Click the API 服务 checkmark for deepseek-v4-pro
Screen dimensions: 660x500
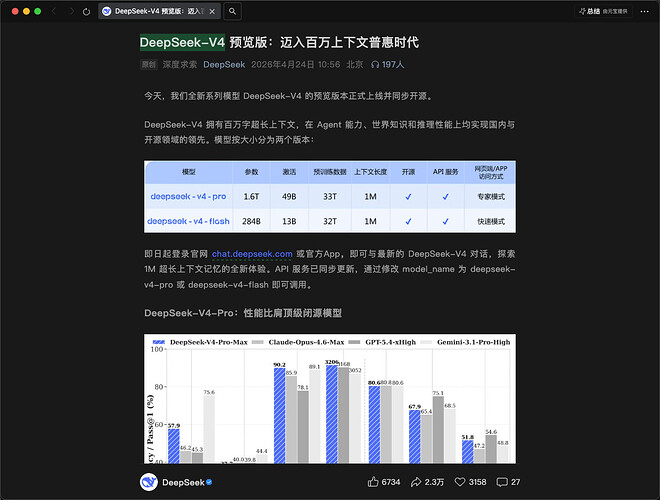pos(445,197)
